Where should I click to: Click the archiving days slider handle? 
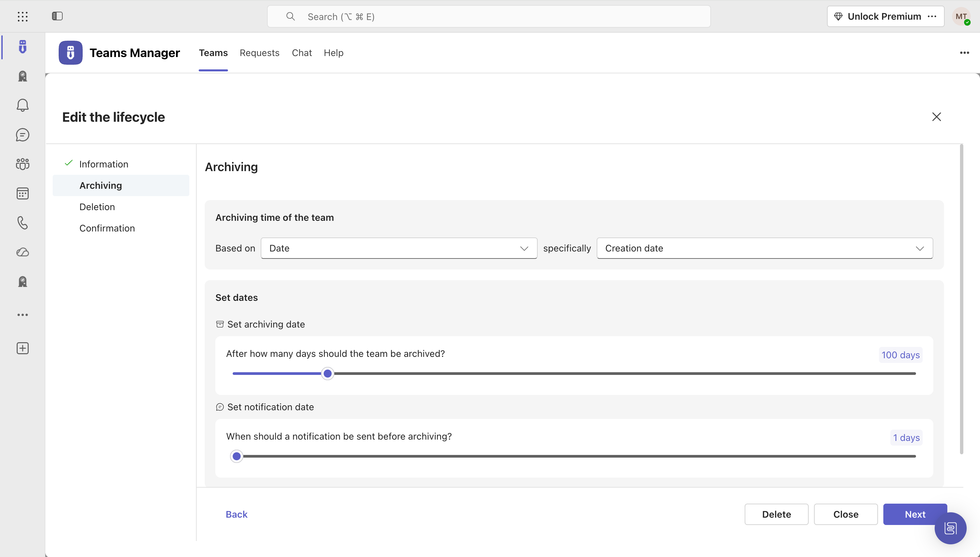coord(328,373)
